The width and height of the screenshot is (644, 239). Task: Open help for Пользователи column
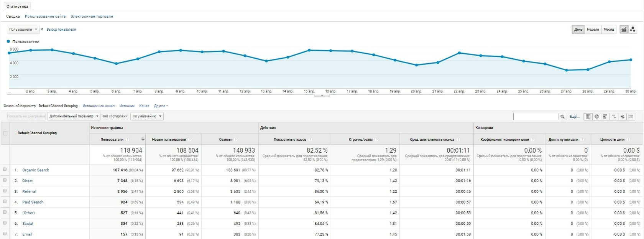click(127, 140)
